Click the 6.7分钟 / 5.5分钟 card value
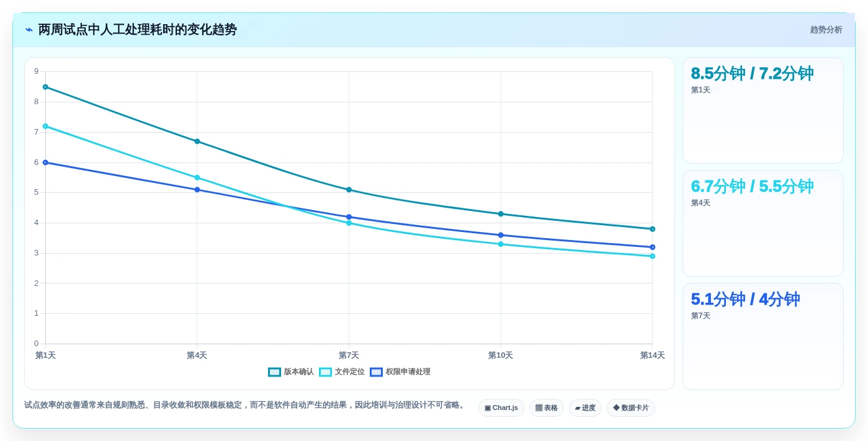868x441 pixels. (752, 186)
